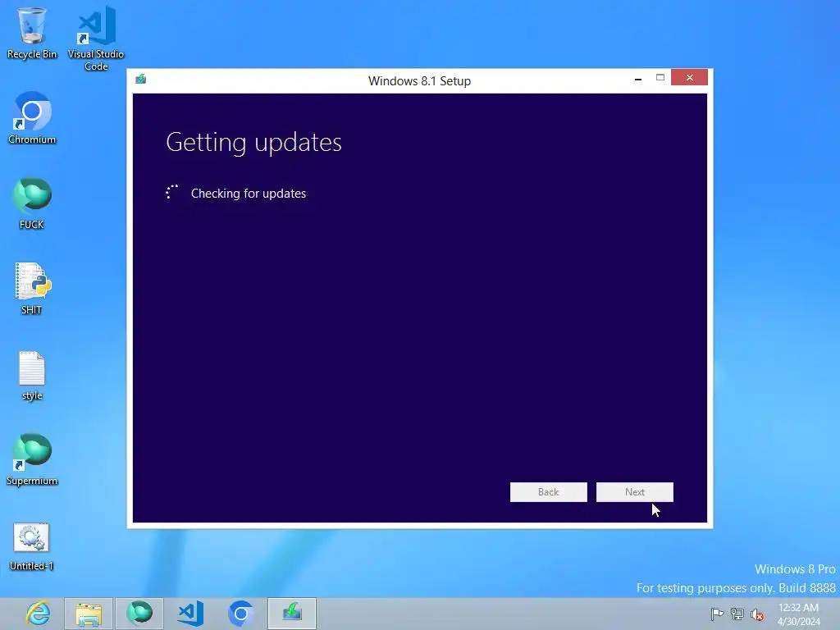
Task: Click the 'Windows 8.1 Setup' title text
Action: [419, 81]
